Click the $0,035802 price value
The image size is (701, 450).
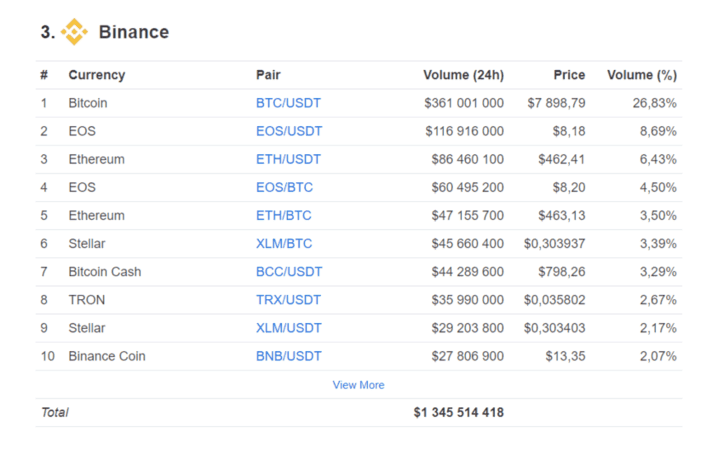[554, 300]
